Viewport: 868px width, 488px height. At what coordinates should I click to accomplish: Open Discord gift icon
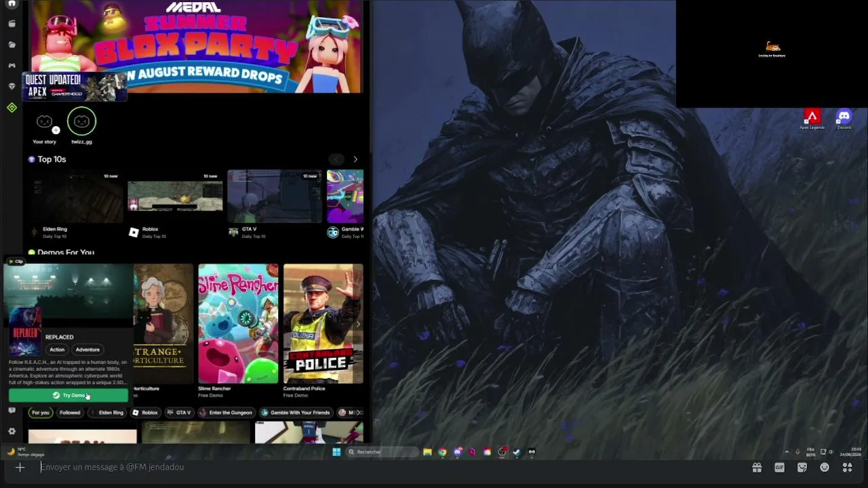click(757, 467)
